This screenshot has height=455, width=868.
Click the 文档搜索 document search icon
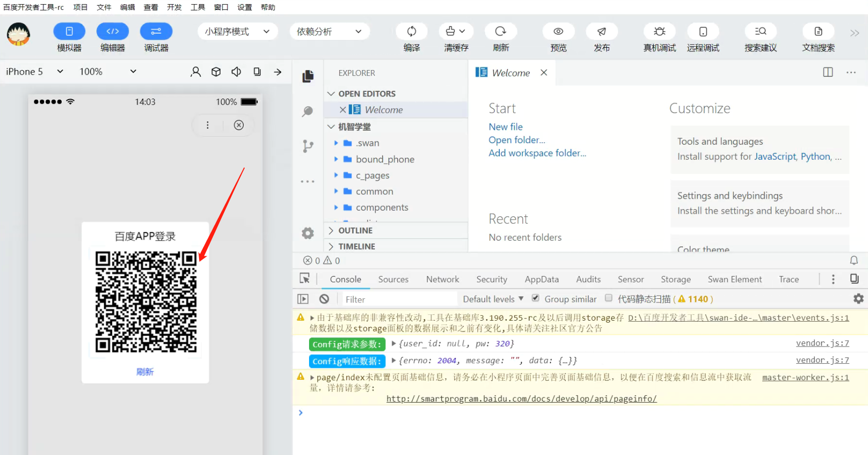click(x=818, y=32)
